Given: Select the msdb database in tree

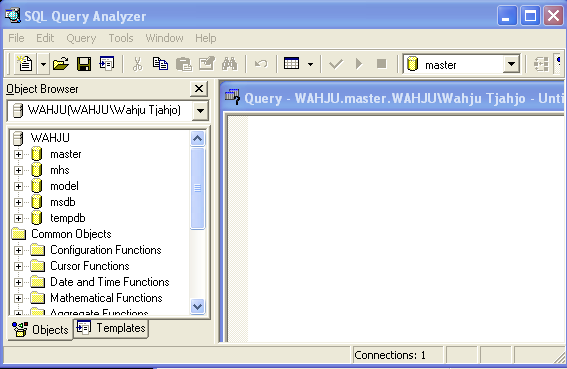Looking at the screenshot, I should [63, 202].
